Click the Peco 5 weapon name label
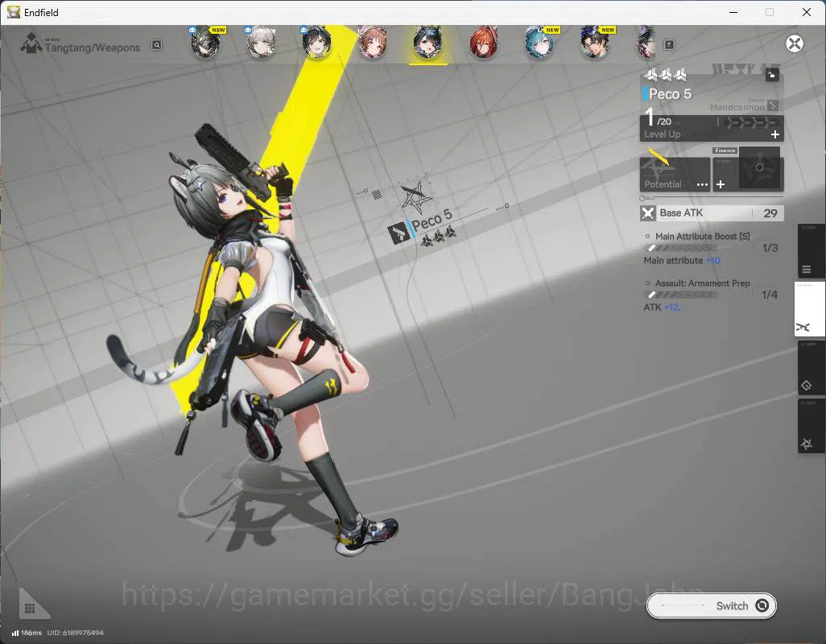Screen dimensions: 826x644 coord(670,93)
